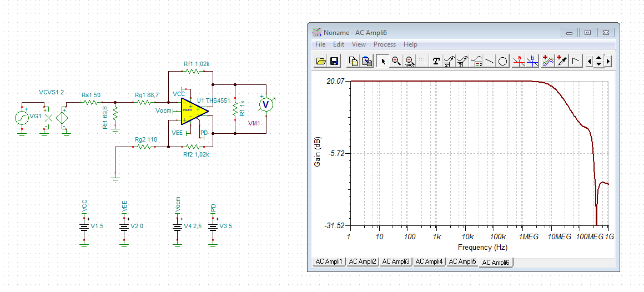Select the auto label curve tool
The height and width of the screenshot is (292, 644).
point(450,61)
